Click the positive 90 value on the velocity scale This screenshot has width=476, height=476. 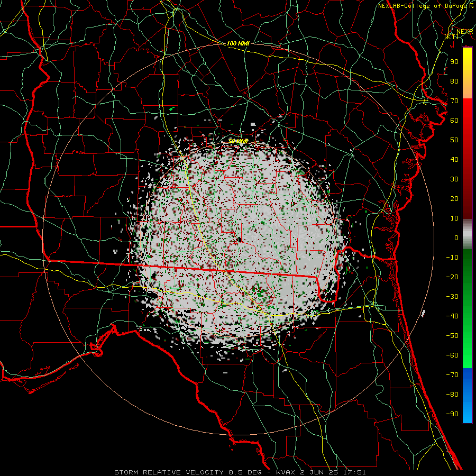(454, 62)
